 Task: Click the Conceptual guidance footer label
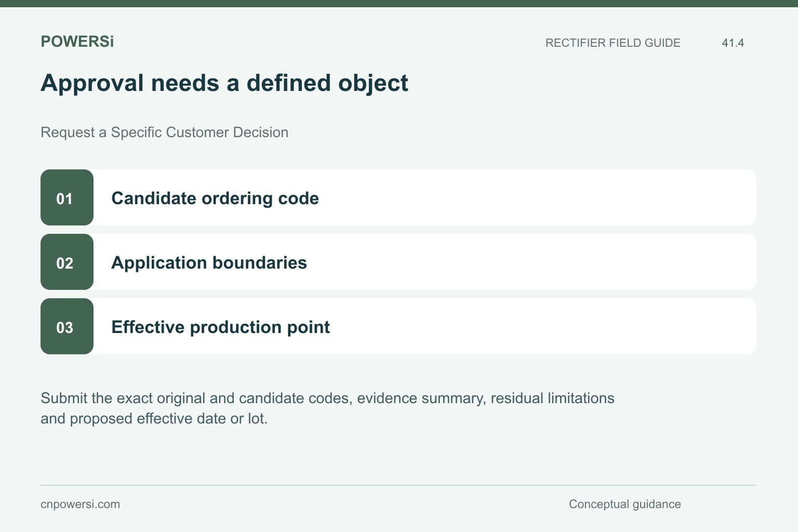click(624, 504)
